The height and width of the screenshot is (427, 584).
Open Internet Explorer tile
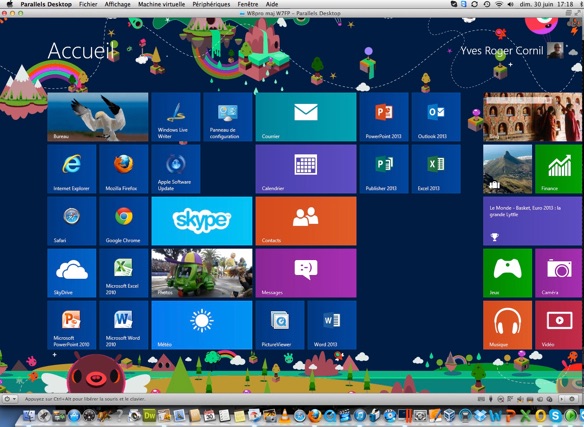tap(72, 169)
